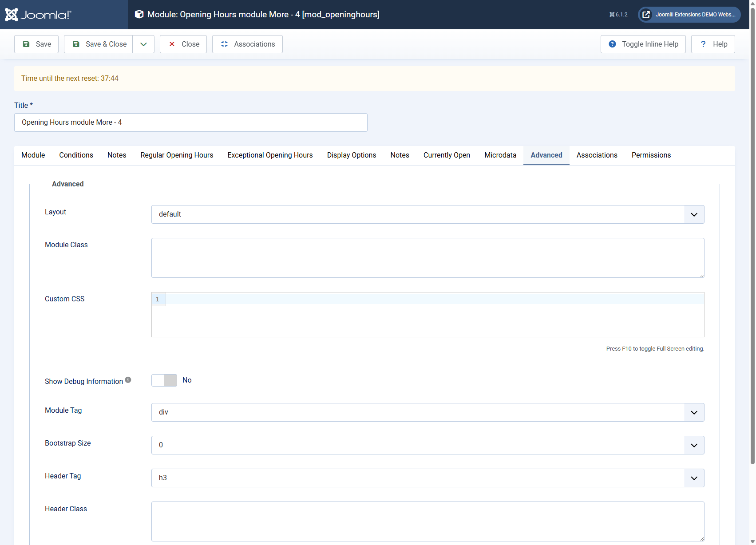The image size is (756, 545).
Task: Open the Layout dropdown
Action: point(428,214)
